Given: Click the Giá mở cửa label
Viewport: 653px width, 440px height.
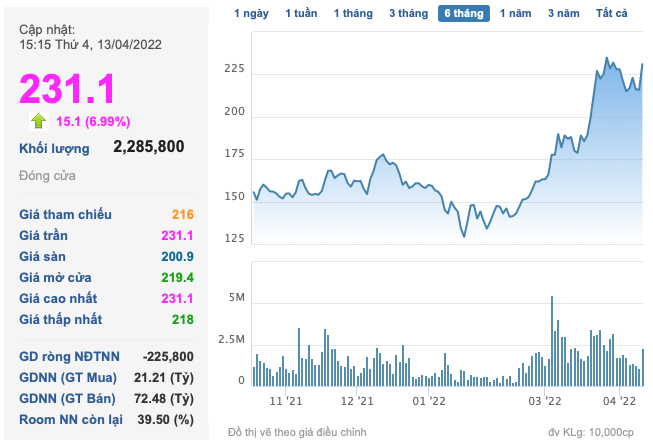Looking at the screenshot, I should (x=59, y=277).
